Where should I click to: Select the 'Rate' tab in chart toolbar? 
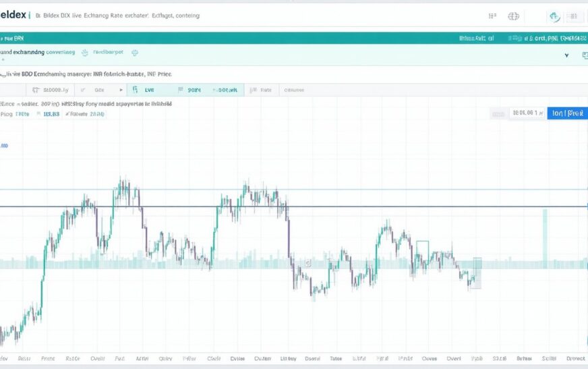pos(266,89)
